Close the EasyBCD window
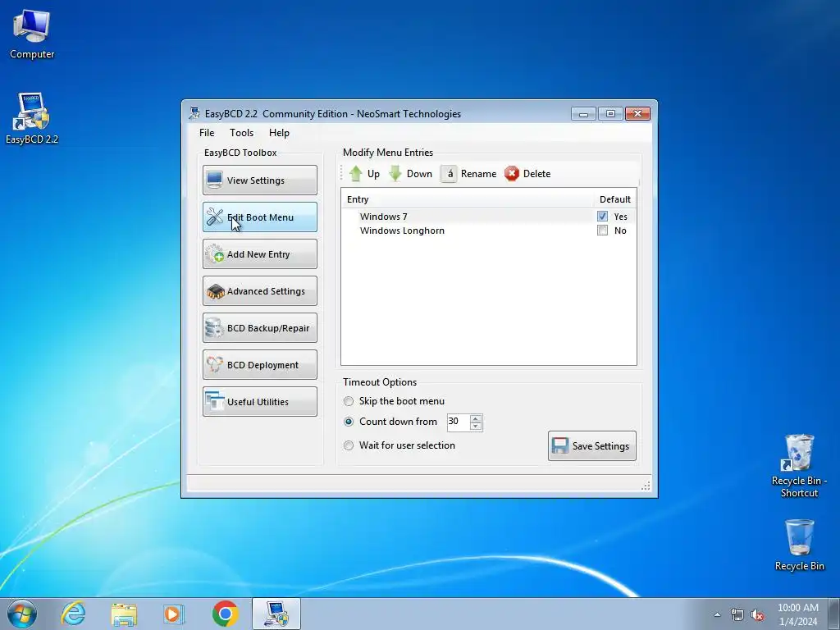840x630 pixels. click(x=637, y=113)
